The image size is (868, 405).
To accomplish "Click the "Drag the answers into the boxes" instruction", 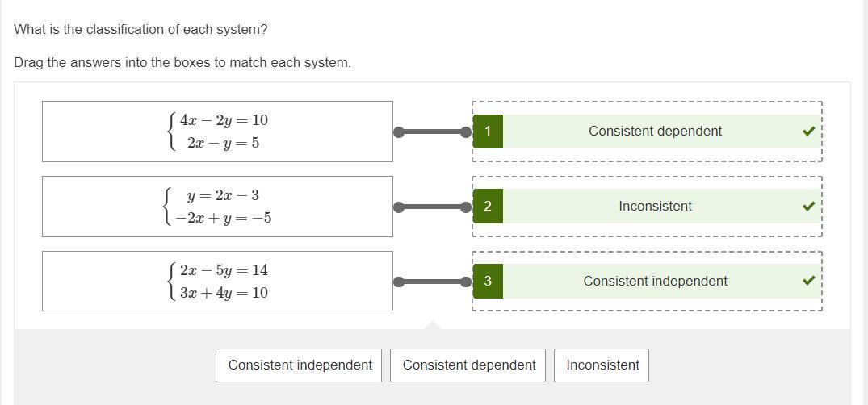I will click(x=182, y=63).
